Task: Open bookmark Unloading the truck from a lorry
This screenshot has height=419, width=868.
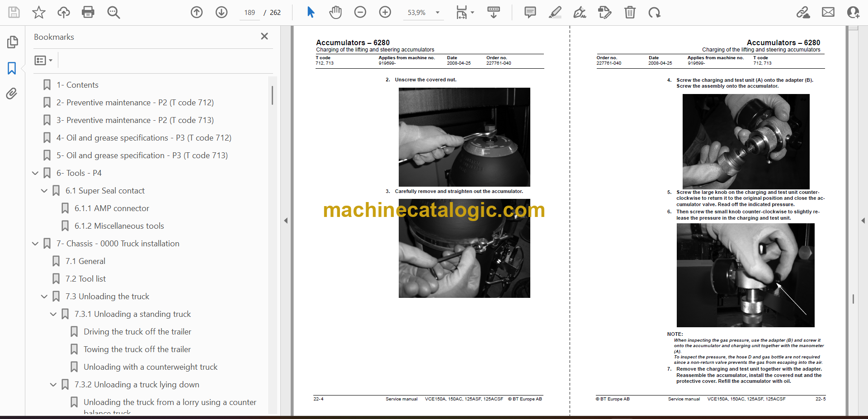Action: click(x=170, y=406)
